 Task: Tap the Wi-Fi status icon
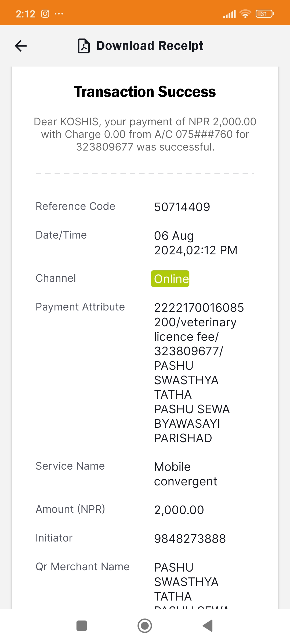click(245, 14)
